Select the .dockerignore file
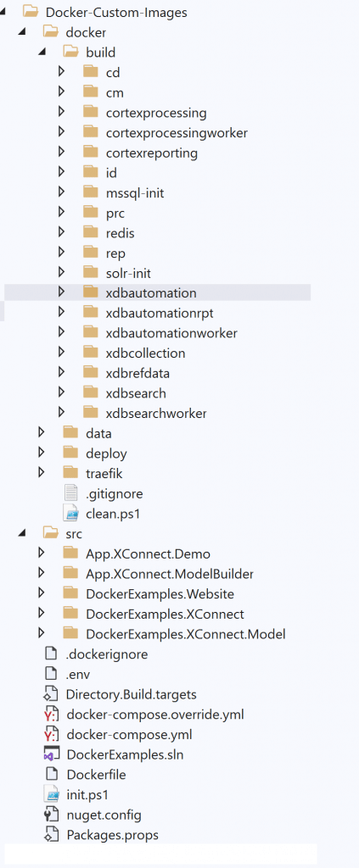 click(107, 654)
